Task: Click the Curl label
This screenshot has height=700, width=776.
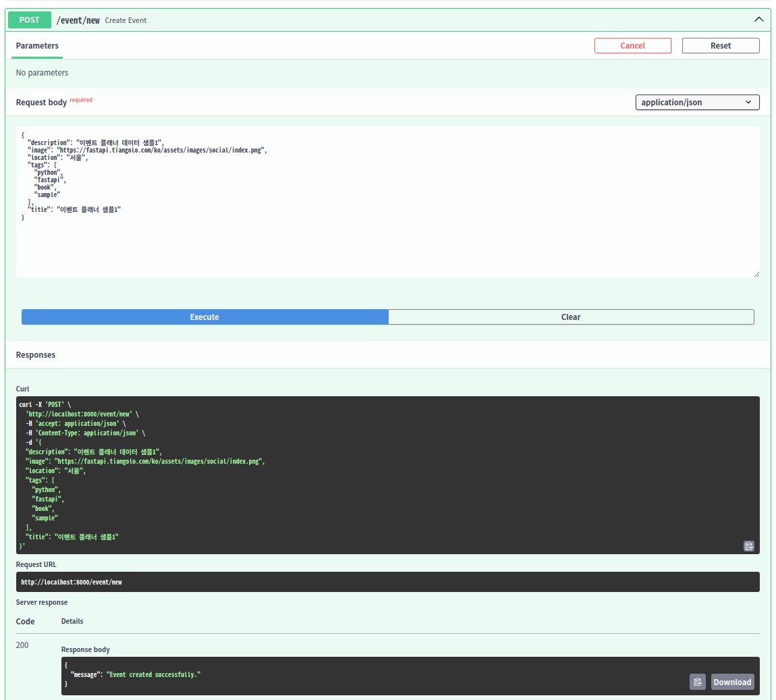Action: tap(22, 389)
